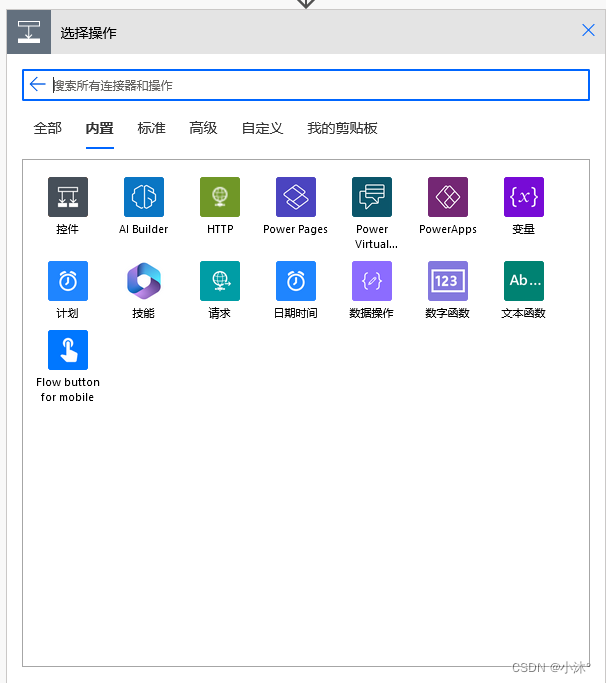Viewport: 606px width, 683px height.
Task: Pick the 数字函数 number functions connector
Action: (448, 281)
